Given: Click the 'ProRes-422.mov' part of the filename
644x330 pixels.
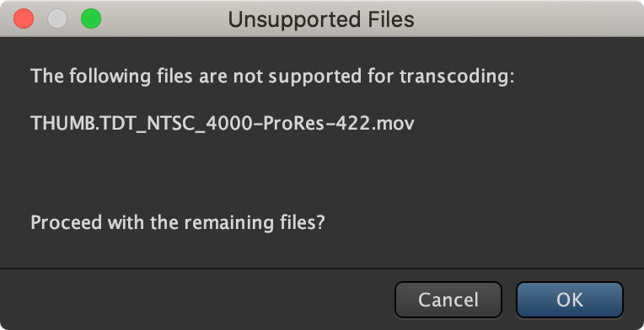Looking at the screenshot, I should 338,123.
